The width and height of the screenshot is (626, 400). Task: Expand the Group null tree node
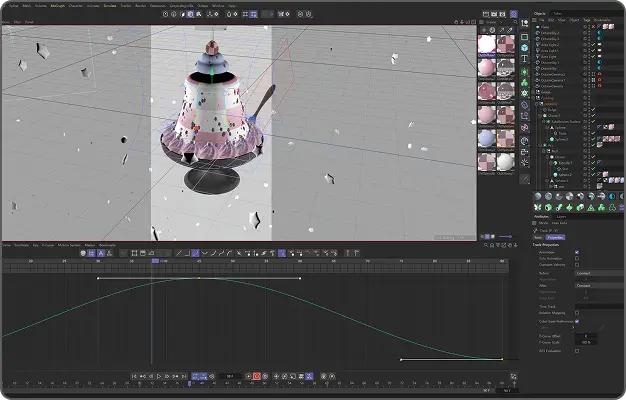click(535, 92)
